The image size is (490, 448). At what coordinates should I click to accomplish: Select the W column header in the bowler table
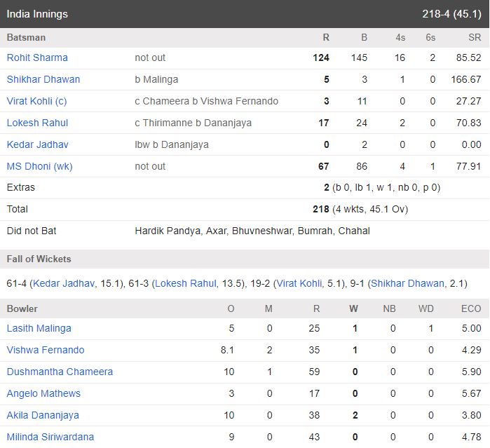(353, 309)
